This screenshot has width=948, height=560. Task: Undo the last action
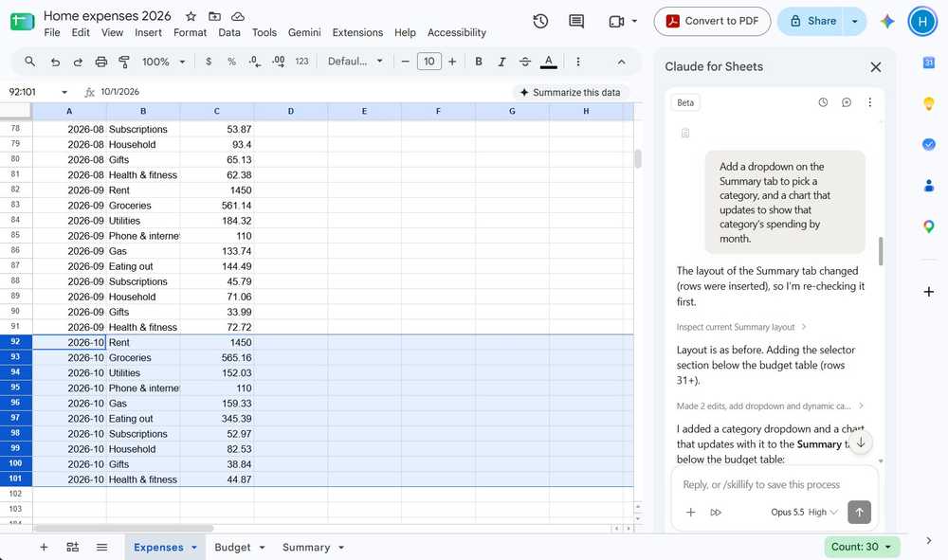(x=55, y=62)
